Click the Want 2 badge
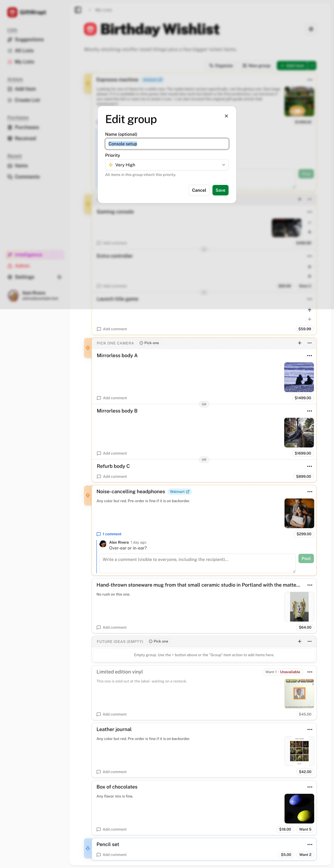The height and width of the screenshot is (868, 334). coord(305,855)
